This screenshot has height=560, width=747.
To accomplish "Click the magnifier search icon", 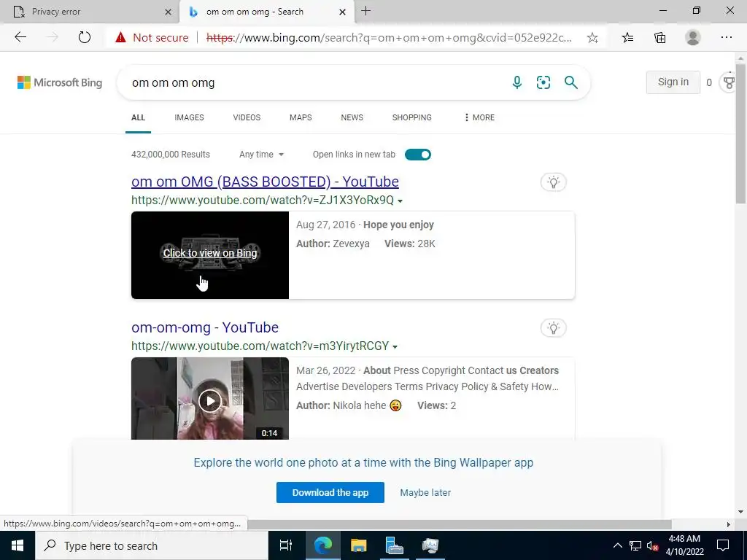I will tap(570, 82).
